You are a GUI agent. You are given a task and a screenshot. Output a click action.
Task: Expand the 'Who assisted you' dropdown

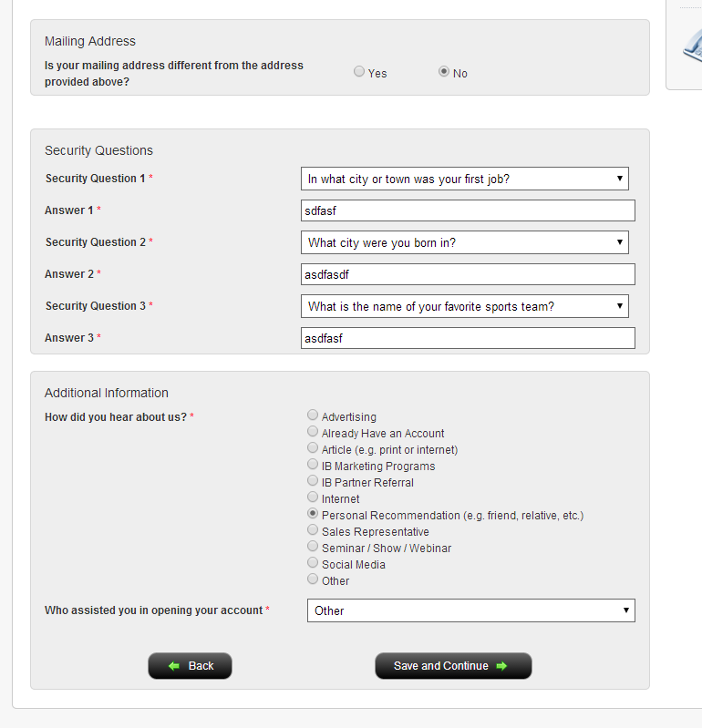(471, 610)
